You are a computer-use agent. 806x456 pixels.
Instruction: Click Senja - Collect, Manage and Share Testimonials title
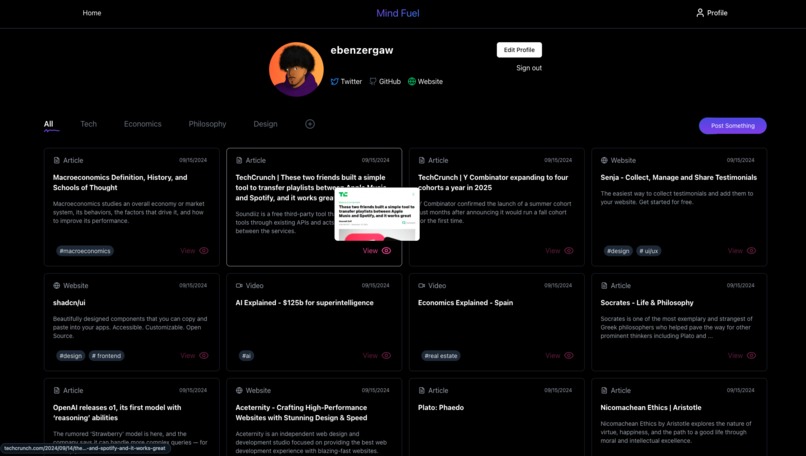(679, 177)
